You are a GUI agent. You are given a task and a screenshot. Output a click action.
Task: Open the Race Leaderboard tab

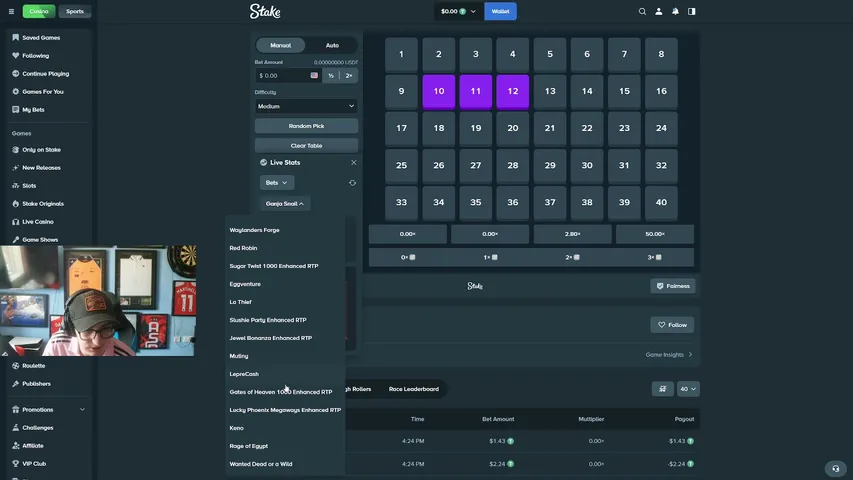point(413,389)
